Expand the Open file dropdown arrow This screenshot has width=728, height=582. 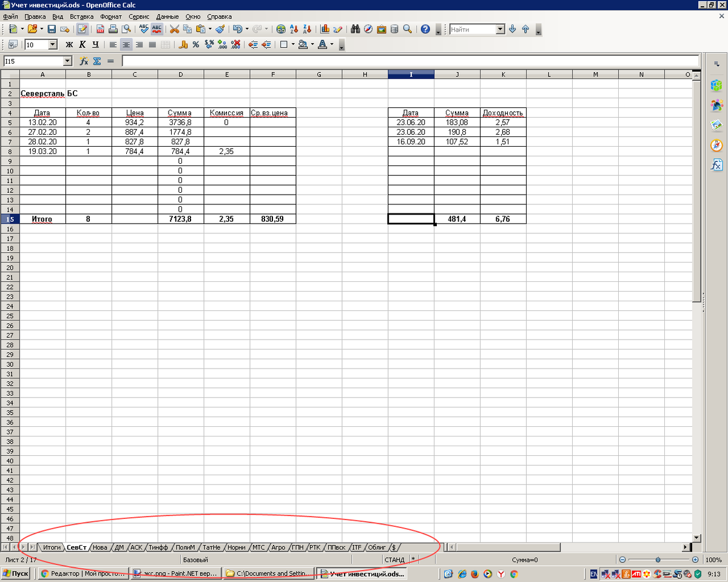click(41, 29)
